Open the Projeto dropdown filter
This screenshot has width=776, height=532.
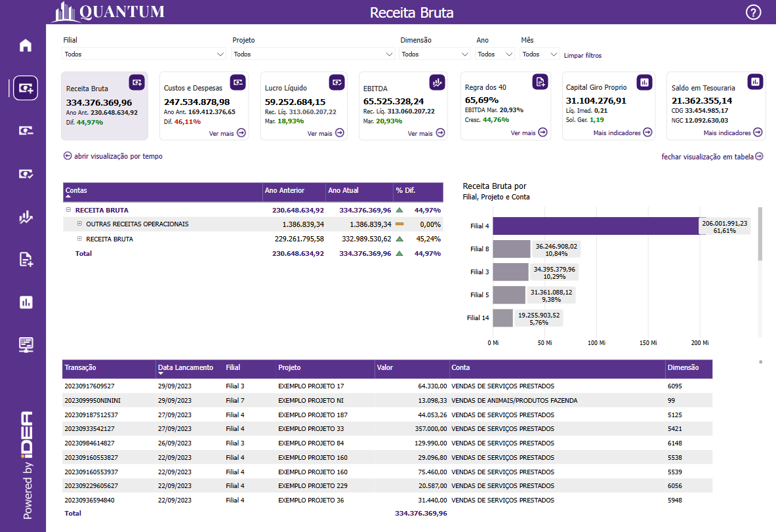point(313,54)
